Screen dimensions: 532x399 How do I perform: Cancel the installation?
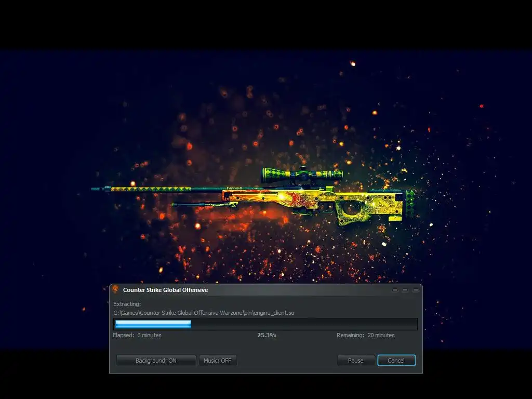(x=396, y=361)
